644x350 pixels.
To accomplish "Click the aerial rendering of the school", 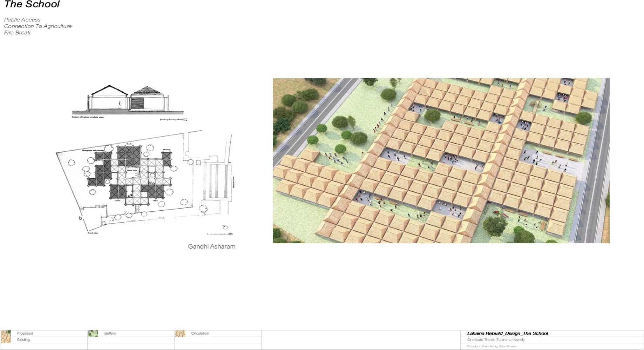I will pyautogui.click(x=442, y=161).
